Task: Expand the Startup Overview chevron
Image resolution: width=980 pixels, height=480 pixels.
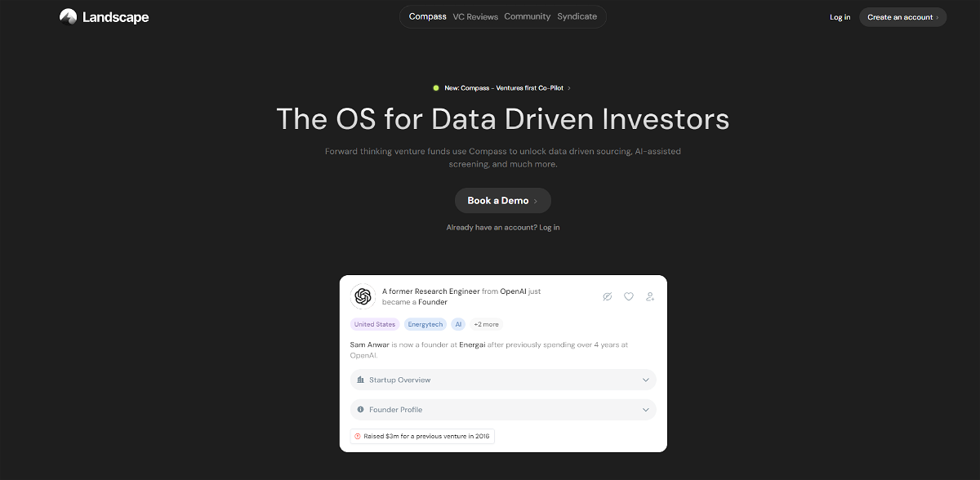Action: (x=645, y=380)
